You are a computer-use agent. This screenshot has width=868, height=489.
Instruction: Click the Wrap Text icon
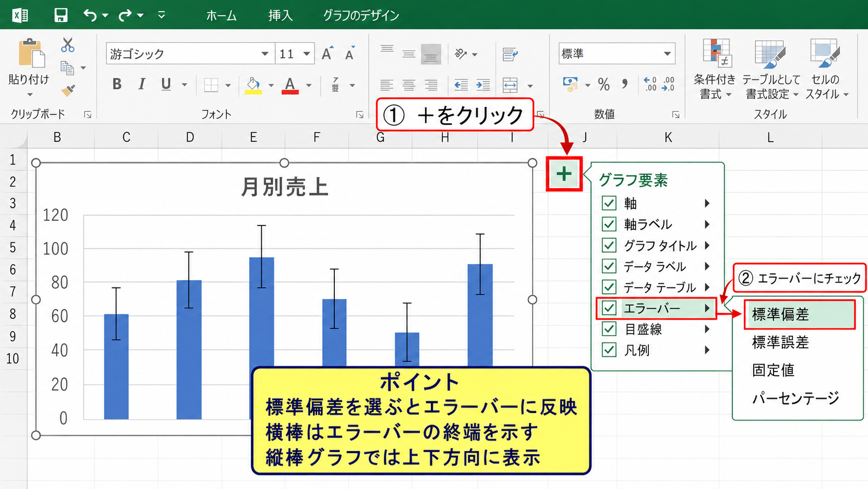[510, 54]
